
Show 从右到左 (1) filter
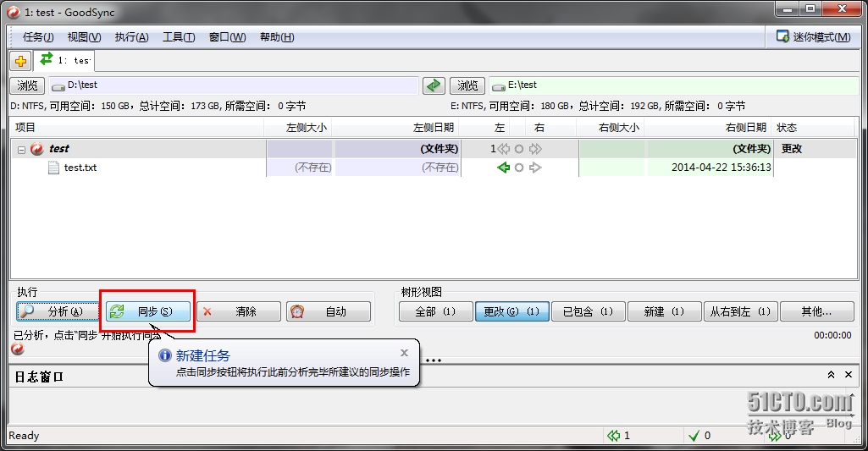741,311
